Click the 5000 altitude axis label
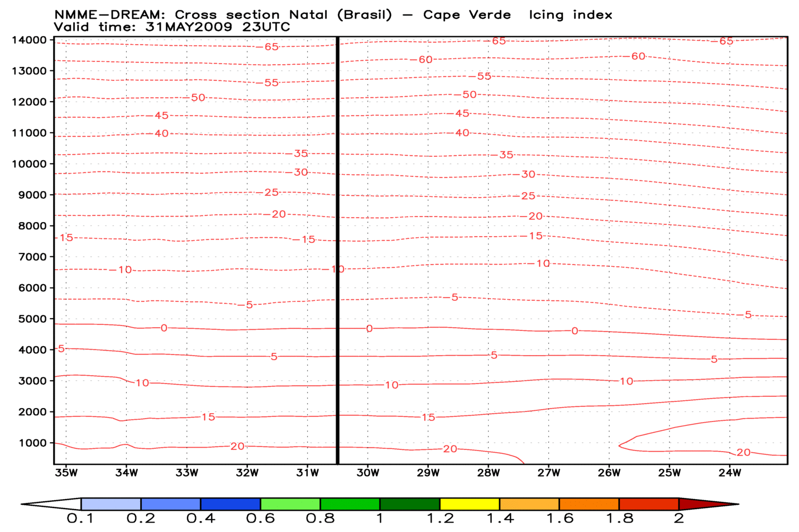Viewport: 799px width, 532px height. point(32,319)
